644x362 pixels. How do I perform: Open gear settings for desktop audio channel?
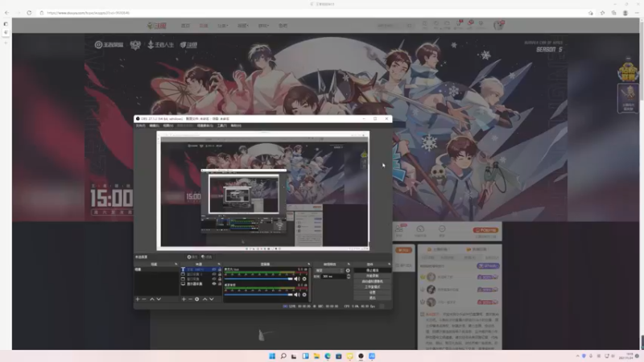click(x=304, y=294)
